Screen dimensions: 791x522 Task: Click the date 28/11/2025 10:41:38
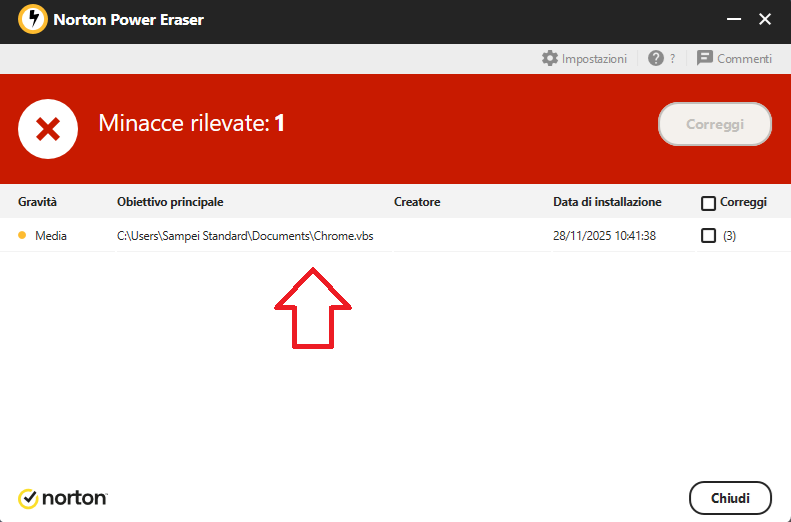click(x=604, y=236)
